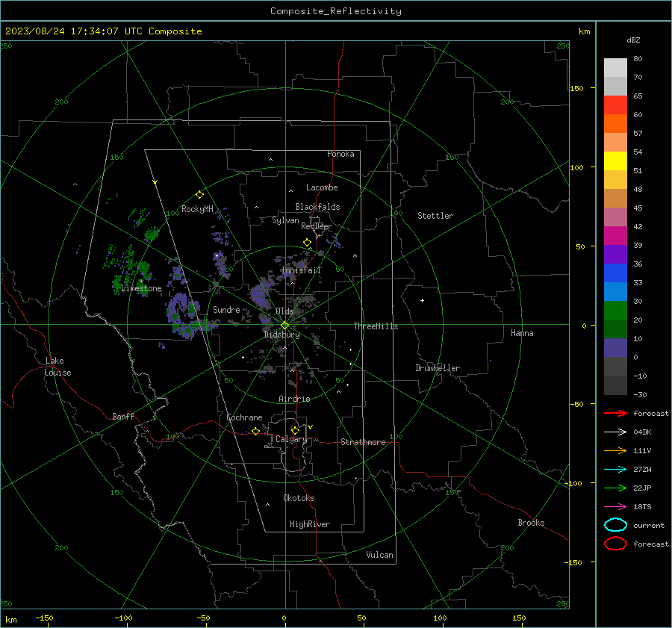The width and height of the screenshot is (672, 628).
Task: Click yellow diamond marker above RockyMH
Action: 199,195
